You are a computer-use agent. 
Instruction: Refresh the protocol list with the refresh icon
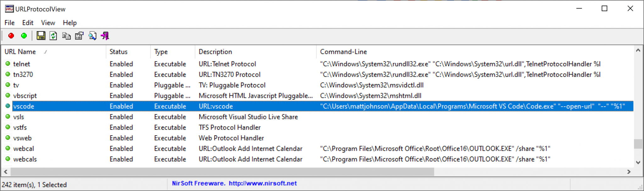coord(53,36)
